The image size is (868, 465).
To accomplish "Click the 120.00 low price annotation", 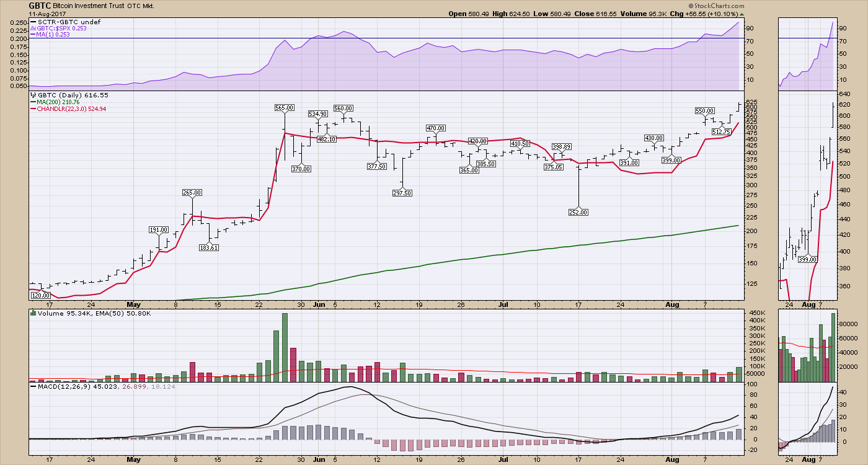I will pyautogui.click(x=40, y=296).
